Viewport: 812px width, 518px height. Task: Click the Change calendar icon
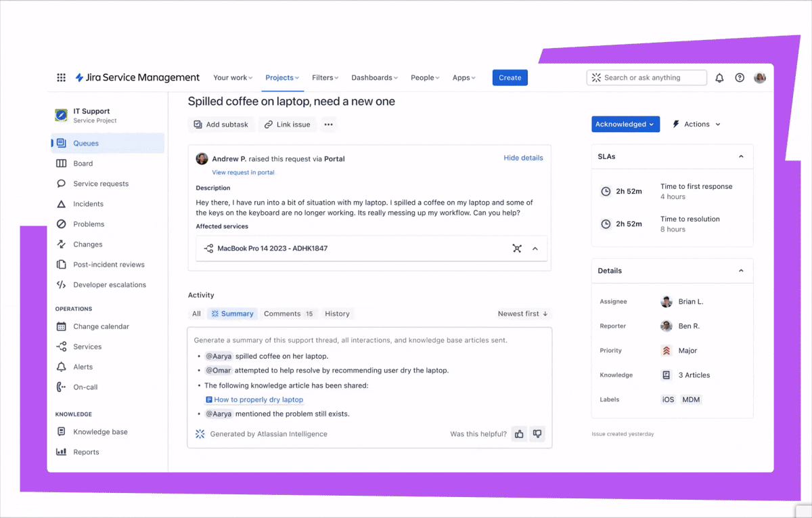pos(61,326)
